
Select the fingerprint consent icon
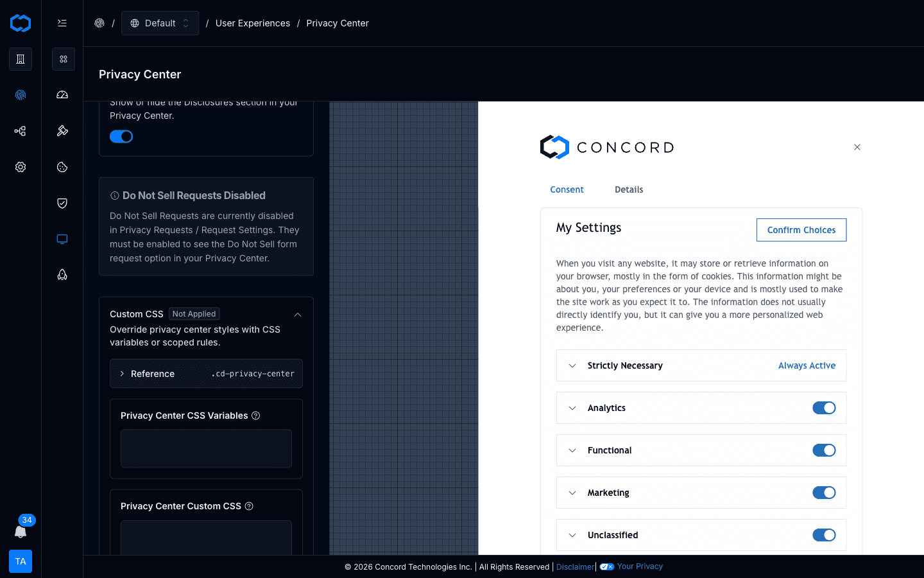point(21,94)
